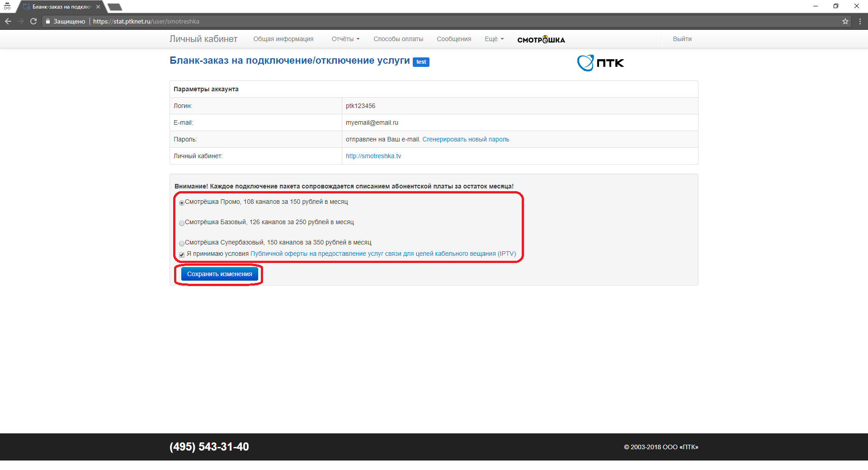Click the Пароль: row label
The height and width of the screenshot is (470, 868).
tap(185, 139)
